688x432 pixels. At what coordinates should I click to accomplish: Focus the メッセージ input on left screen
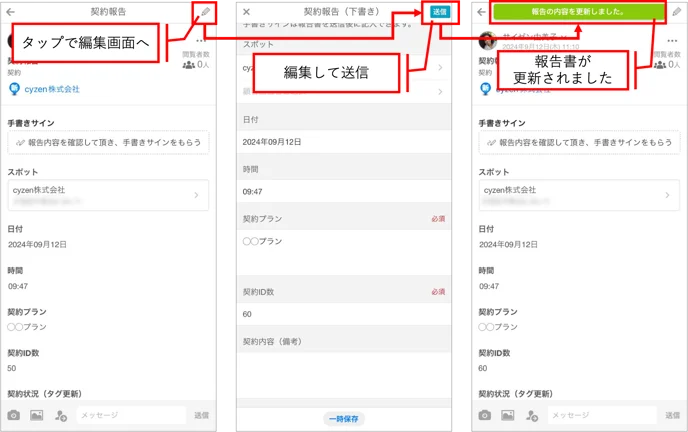pos(132,415)
